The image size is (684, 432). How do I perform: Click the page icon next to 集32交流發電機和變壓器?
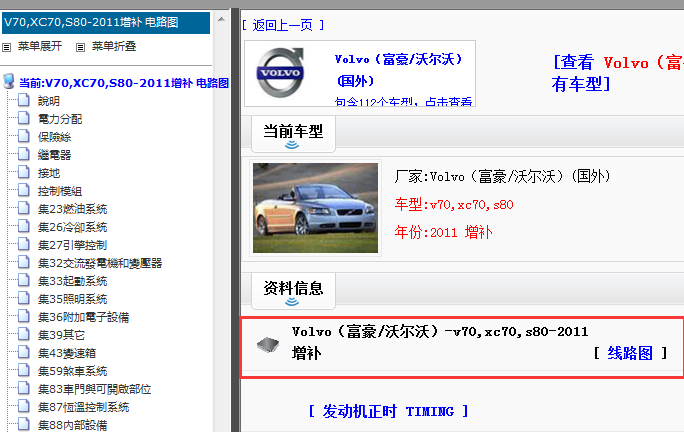point(24,262)
